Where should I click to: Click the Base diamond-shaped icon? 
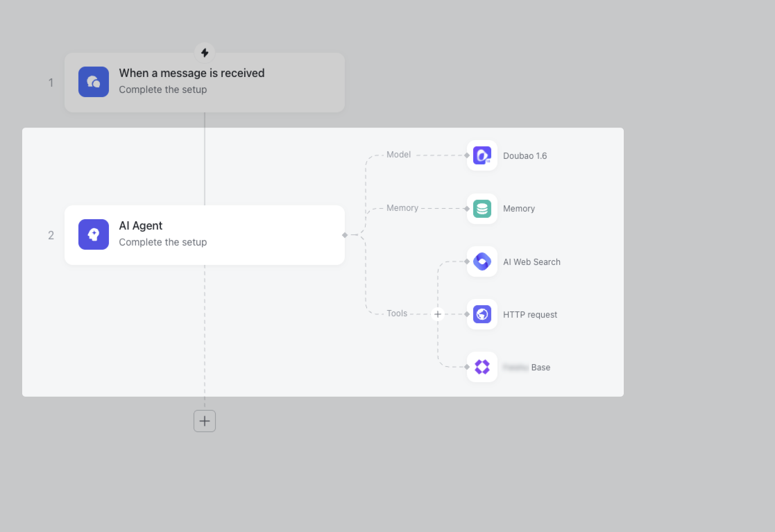click(x=482, y=367)
